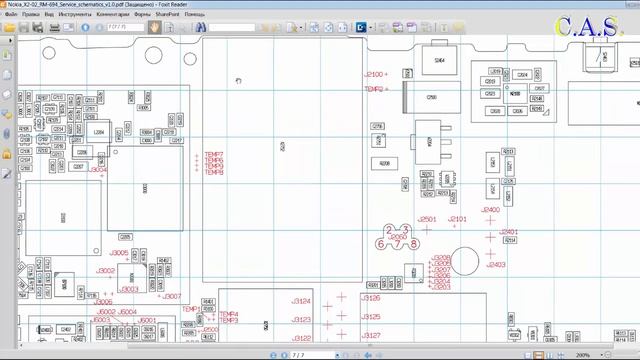640x360 pixels.
Task: Click the previous view blue arrow in status bar
Action: [368, 355]
